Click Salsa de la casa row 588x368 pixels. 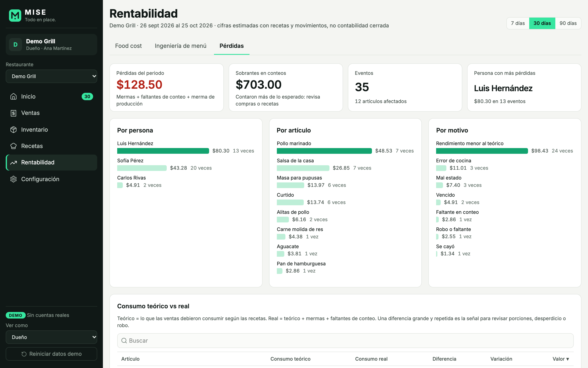click(345, 165)
